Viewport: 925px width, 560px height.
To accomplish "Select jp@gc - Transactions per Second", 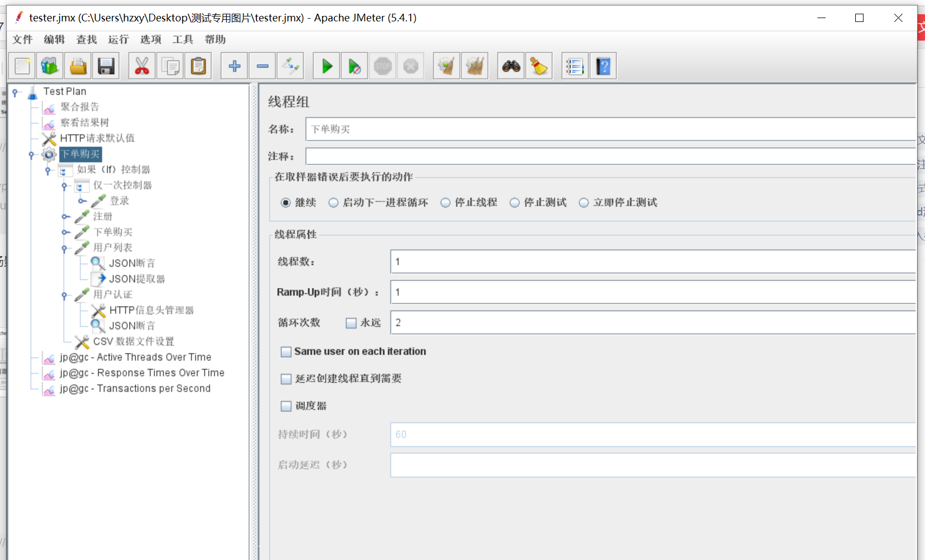I will pyautogui.click(x=135, y=389).
